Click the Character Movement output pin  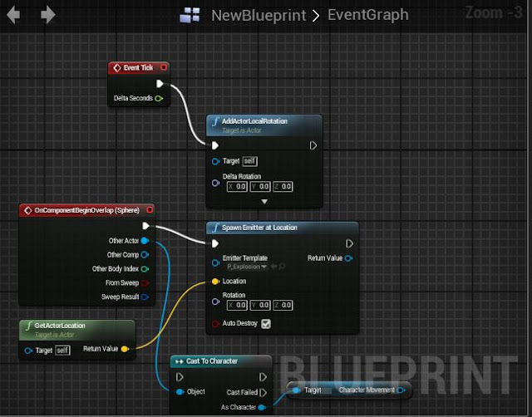pyautogui.click(x=401, y=390)
